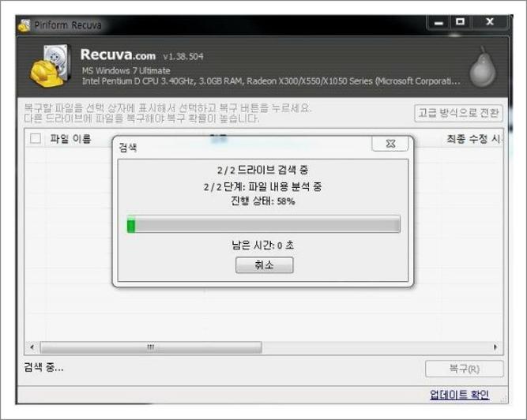The image size is (527, 420).
Task: Close the 검색 progress dialog
Action: (390, 144)
